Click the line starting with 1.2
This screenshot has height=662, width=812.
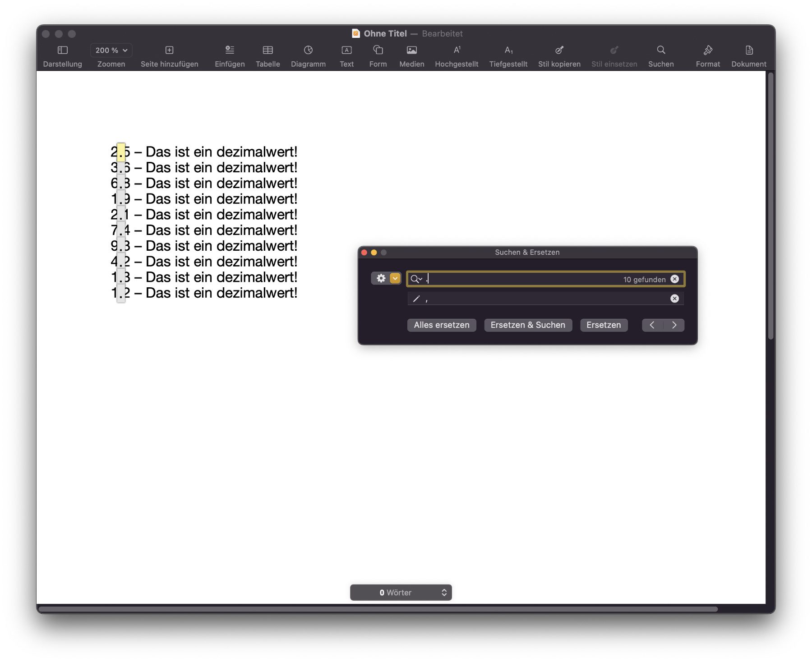click(x=204, y=293)
